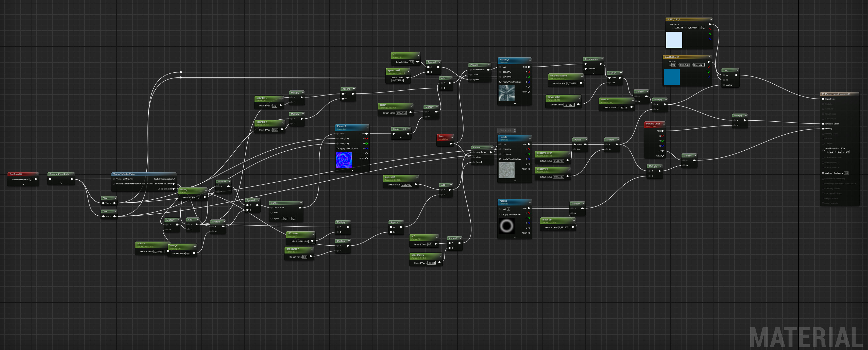Edit speed text1 Default Value -0,074285

pos(397,81)
